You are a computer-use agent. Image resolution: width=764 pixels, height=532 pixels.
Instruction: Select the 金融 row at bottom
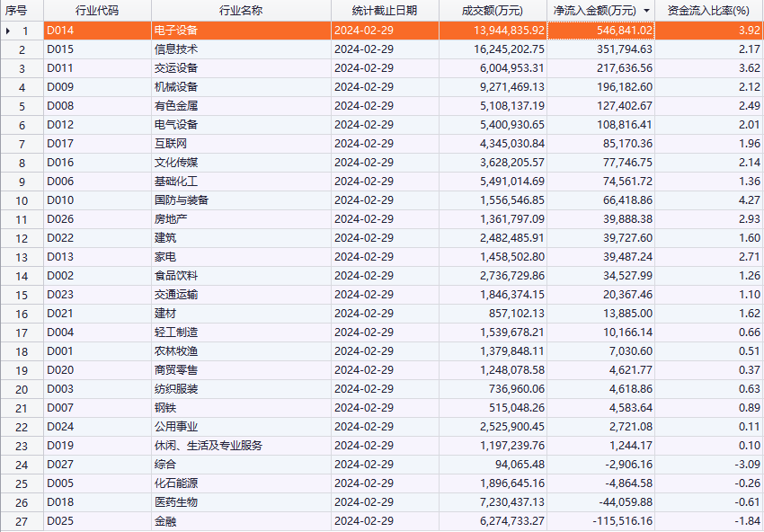pos(165,521)
